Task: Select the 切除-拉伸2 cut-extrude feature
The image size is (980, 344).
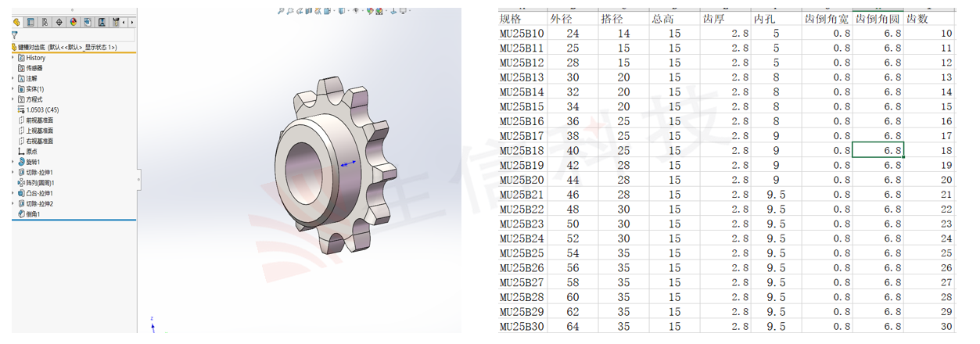Action: (x=35, y=203)
